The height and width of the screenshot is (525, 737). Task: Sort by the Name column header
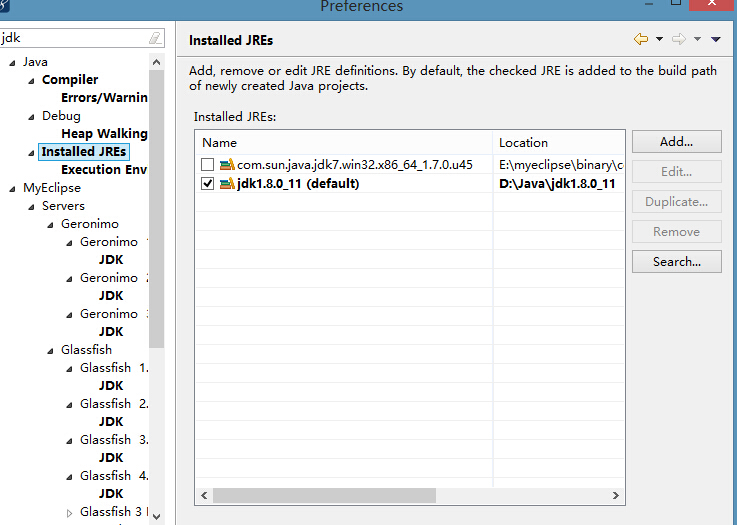(x=344, y=142)
